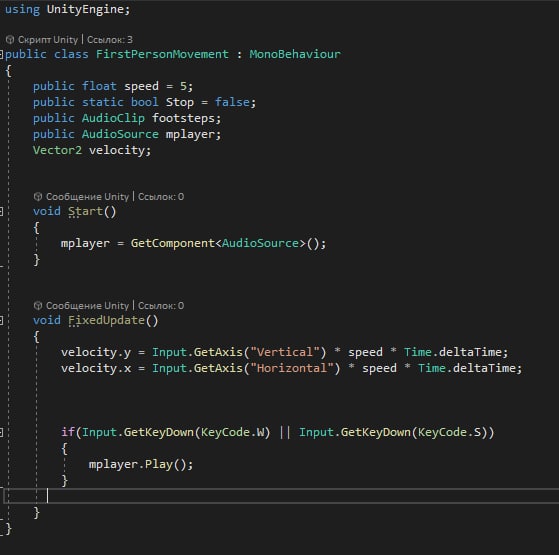Click 'speed' on the velocity.y line
This screenshot has width=559, height=555.
pyautogui.click(x=365, y=353)
